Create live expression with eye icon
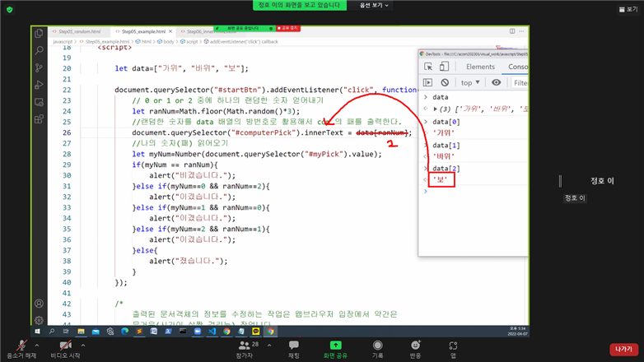 496,82
